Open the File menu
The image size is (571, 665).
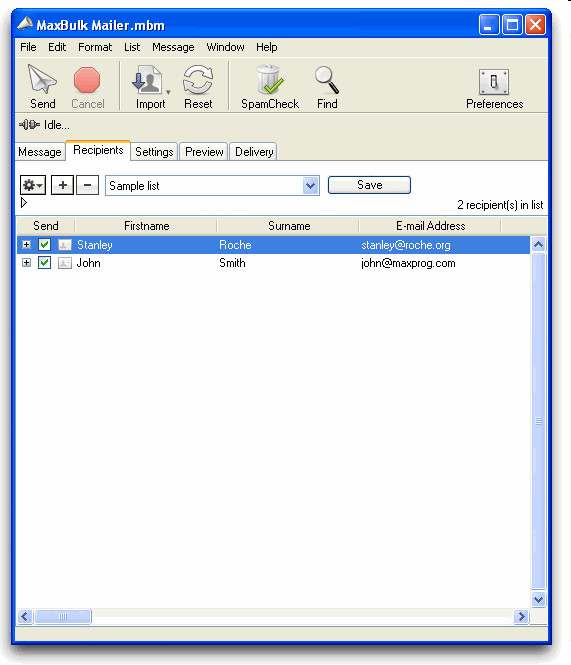[28, 47]
